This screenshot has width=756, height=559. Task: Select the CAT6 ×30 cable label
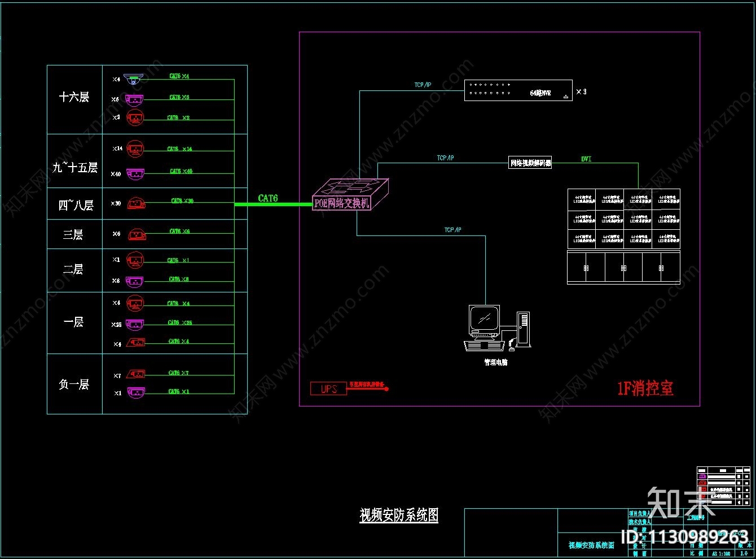point(182,200)
